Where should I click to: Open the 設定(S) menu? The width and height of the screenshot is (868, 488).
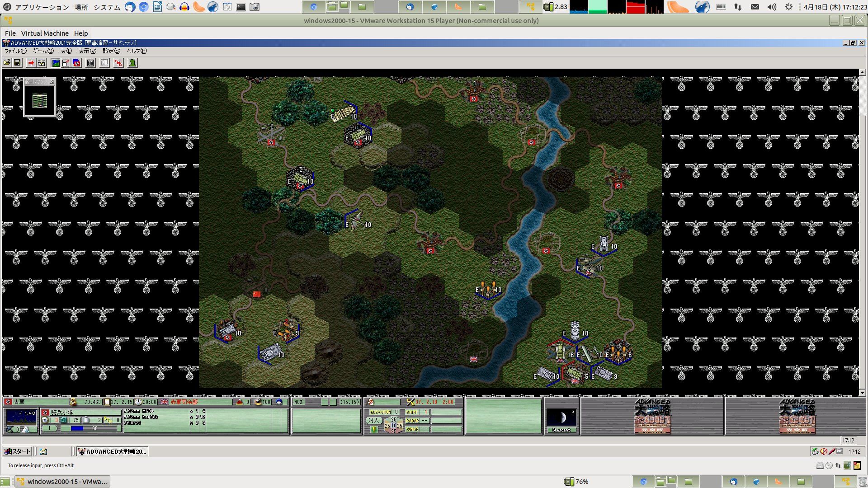point(111,51)
